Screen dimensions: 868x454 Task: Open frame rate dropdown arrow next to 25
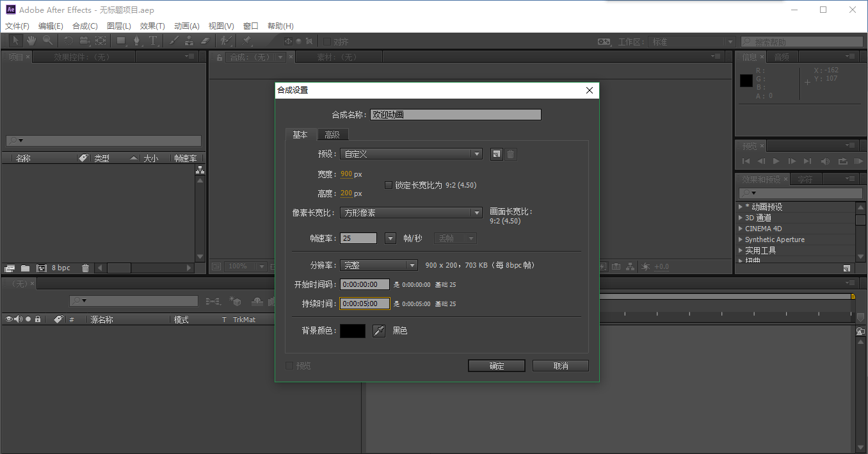point(390,238)
